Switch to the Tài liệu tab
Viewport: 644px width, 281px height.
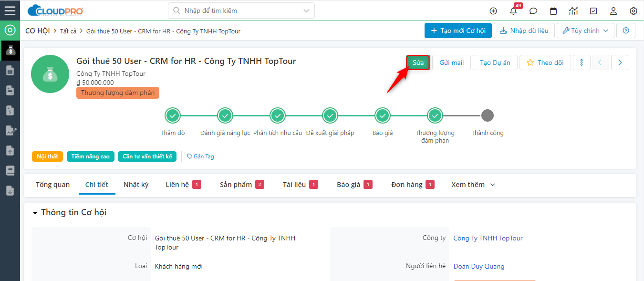coord(301,185)
